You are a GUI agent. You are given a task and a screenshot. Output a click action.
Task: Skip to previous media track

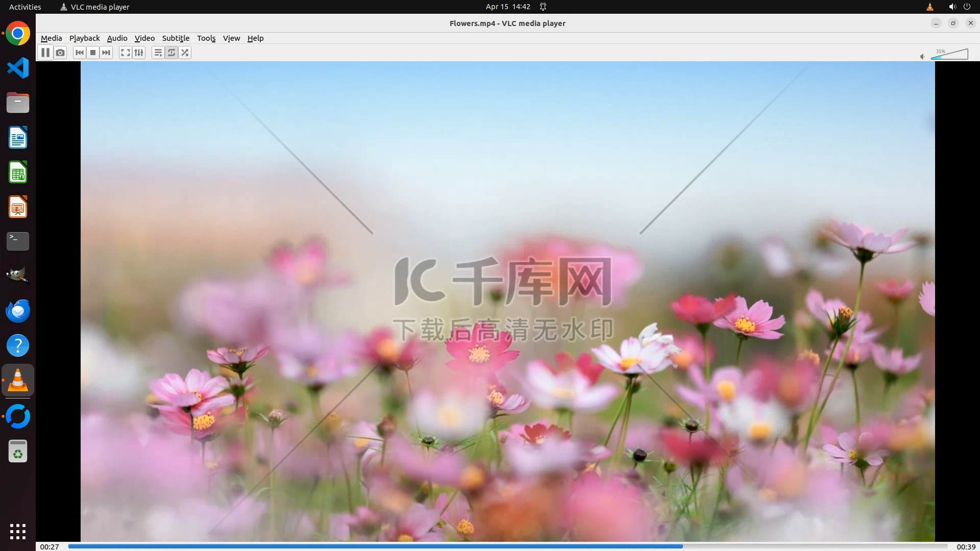[79, 53]
